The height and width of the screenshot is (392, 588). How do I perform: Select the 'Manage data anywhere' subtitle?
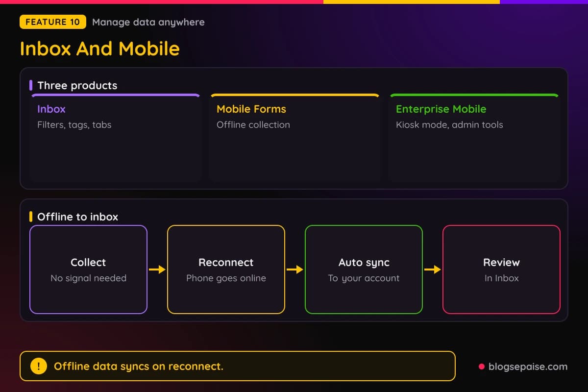coord(148,22)
